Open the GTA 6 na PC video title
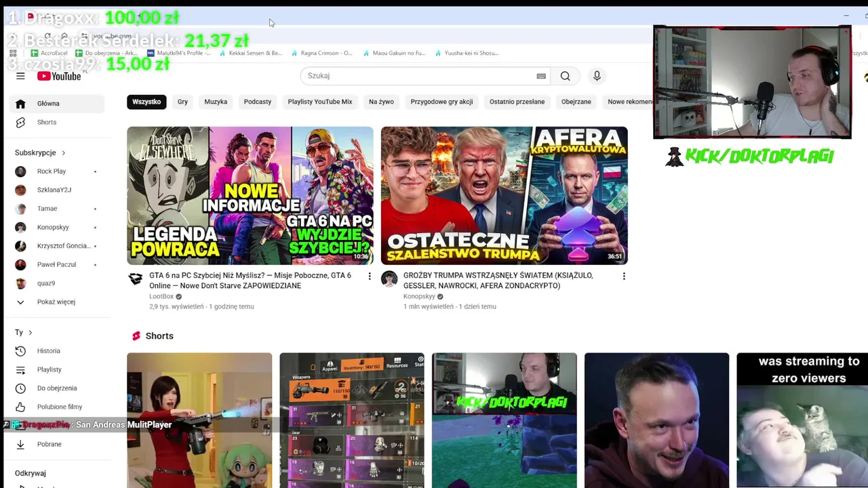The height and width of the screenshot is (488, 868). pos(250,281)
